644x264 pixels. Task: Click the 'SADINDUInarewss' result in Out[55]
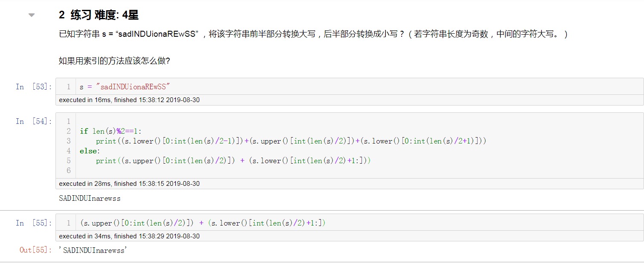click(x=93, y=250)
